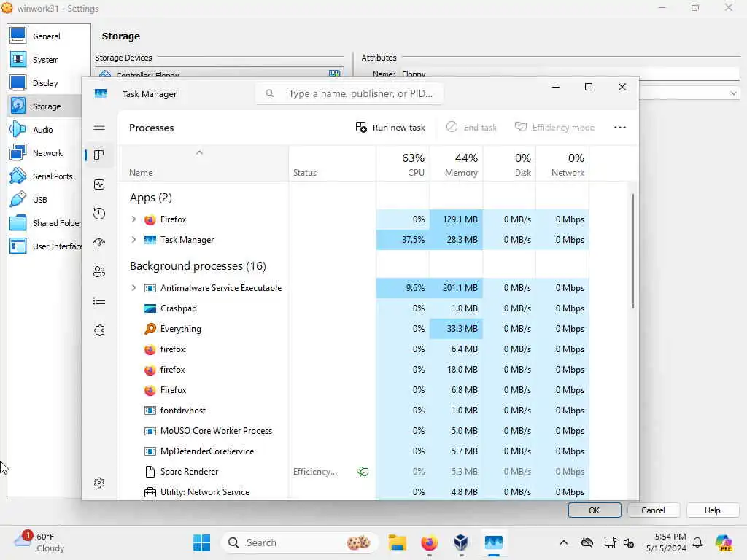This screenshot has height=560, width=747.
Task: Open the weather widget showing 60°F Cloudy
Action: (x=40, y=542)
